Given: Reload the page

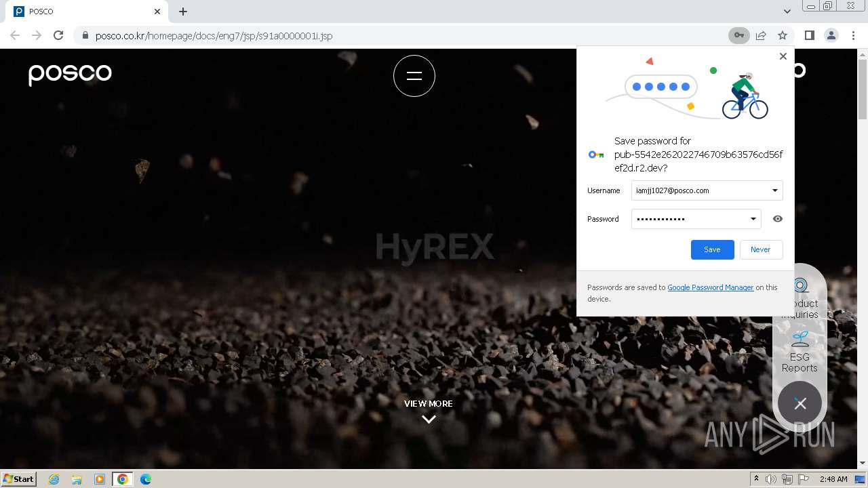Looking at the screenshot, I should point(58,35).
